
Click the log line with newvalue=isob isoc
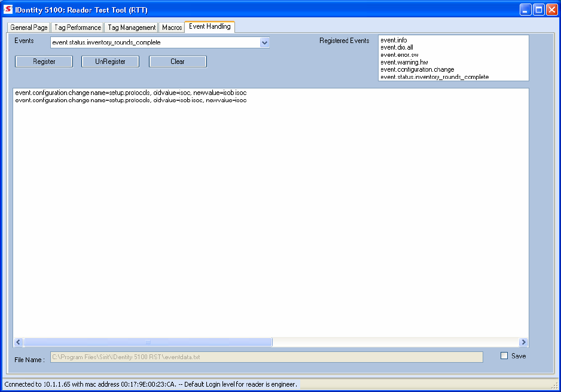click(131, 93)
